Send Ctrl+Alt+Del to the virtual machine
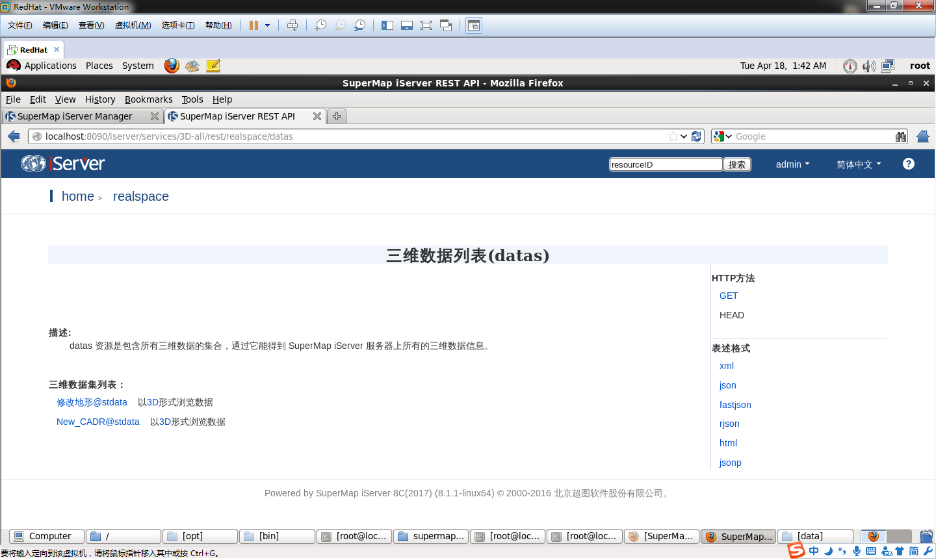936x560 pixels. click(292, 25)
